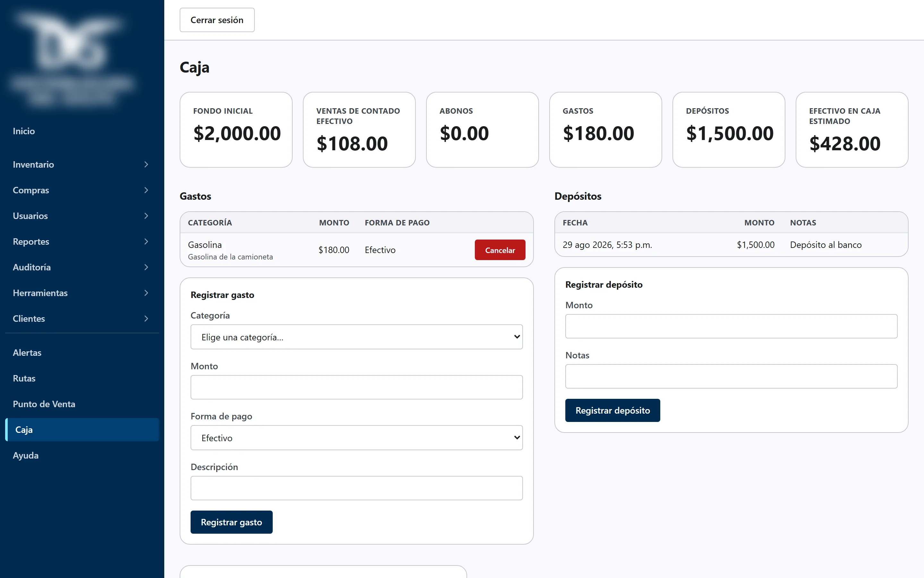Screen dimensions: 924x578
Task: Select the Caja sidebar item
Action: tap(82, 429)
